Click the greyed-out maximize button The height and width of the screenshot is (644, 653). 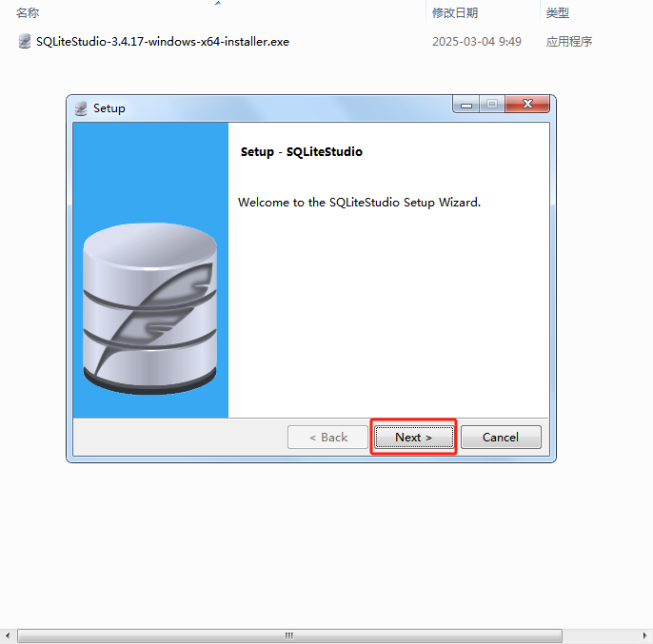click(x=492, y=104)
